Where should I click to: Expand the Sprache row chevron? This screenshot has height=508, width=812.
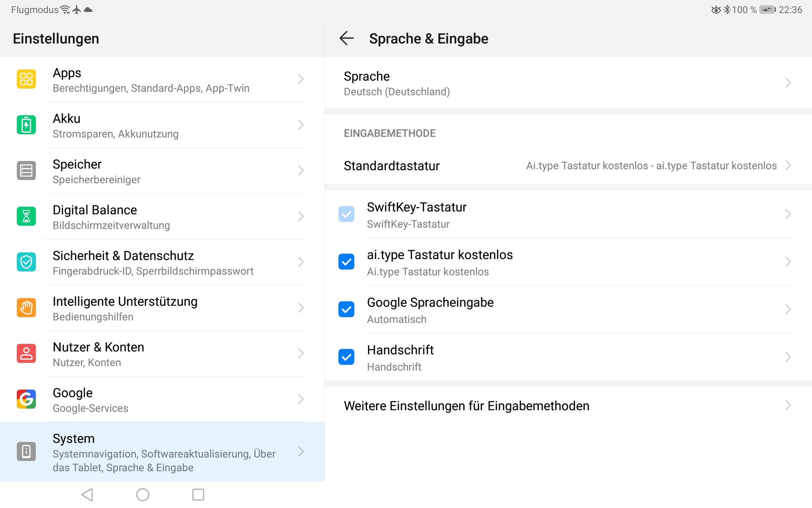[x=788, y=83]
